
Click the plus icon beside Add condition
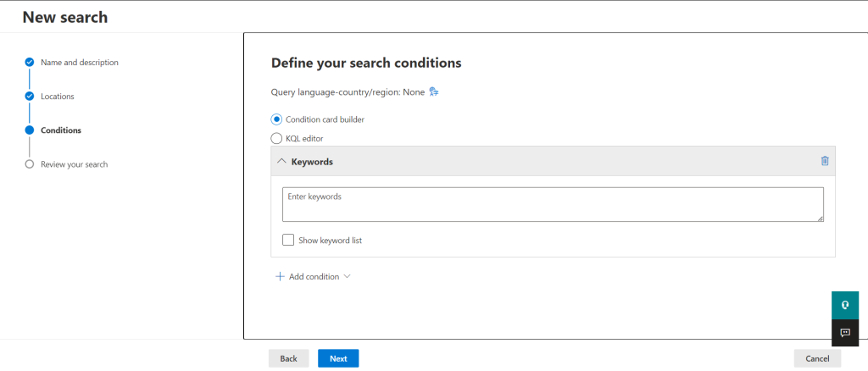click(280, 276)
